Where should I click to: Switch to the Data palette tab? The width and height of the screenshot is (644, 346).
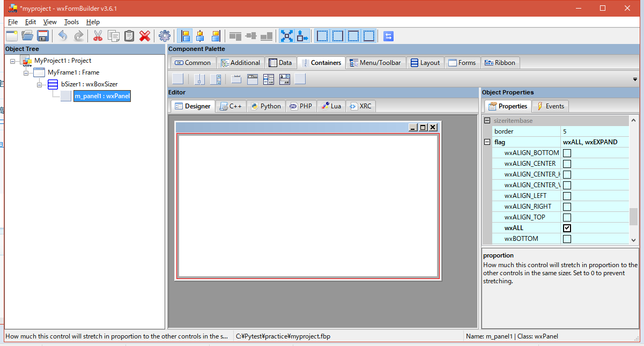[x=280, y=63]
